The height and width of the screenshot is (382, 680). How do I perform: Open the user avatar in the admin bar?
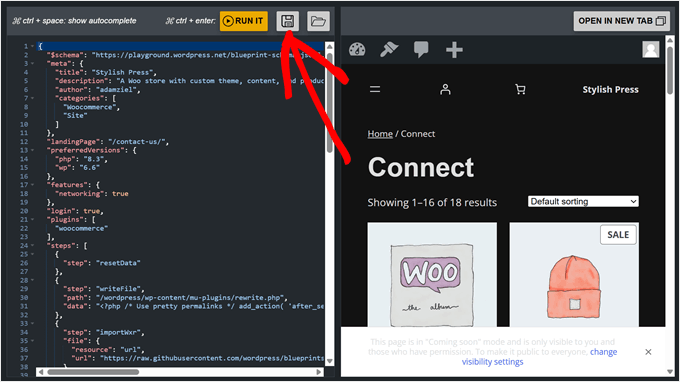pos(651,49)
